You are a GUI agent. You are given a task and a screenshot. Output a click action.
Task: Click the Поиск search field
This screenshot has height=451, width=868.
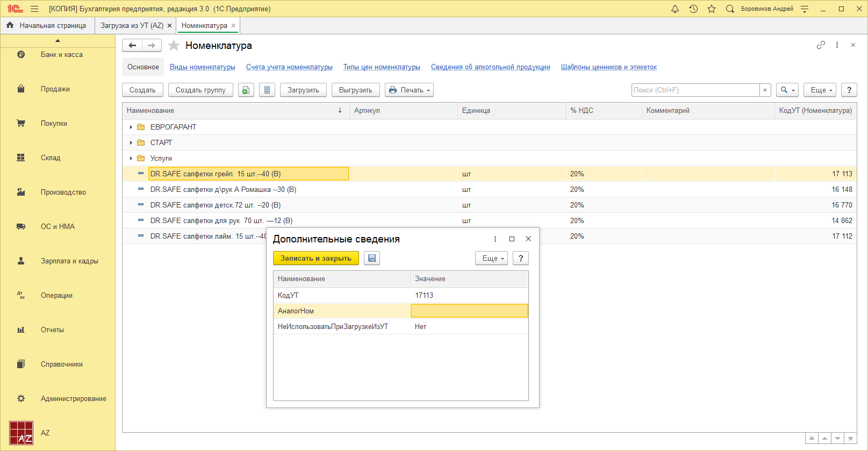[695, 90]
